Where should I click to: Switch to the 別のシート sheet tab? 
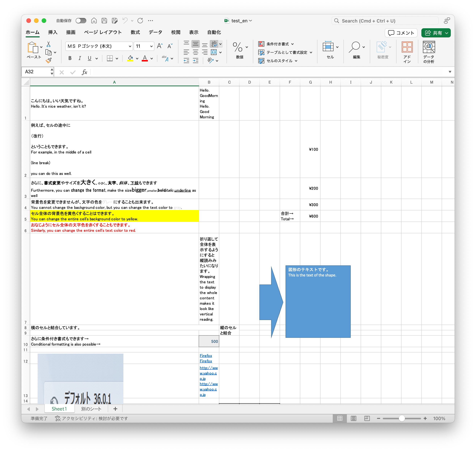pos(91,409)
